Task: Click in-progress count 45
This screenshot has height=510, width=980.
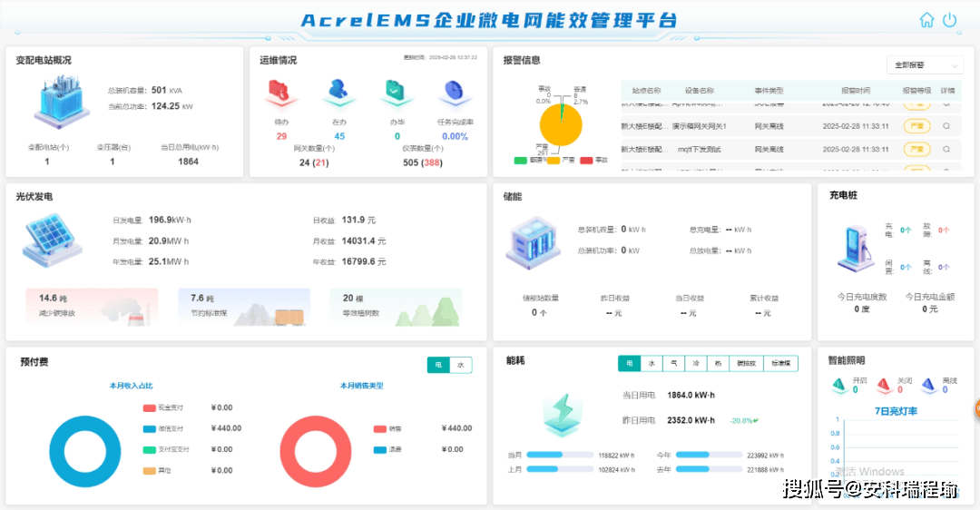Action: tap(339, 136)
